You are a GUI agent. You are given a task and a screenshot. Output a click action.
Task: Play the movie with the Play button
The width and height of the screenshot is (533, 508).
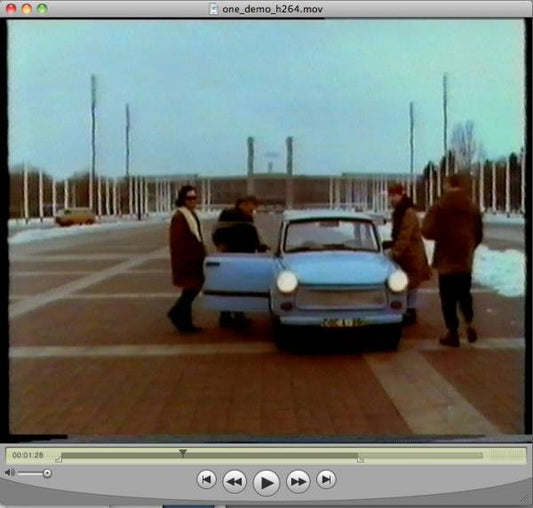pos(267,482)
